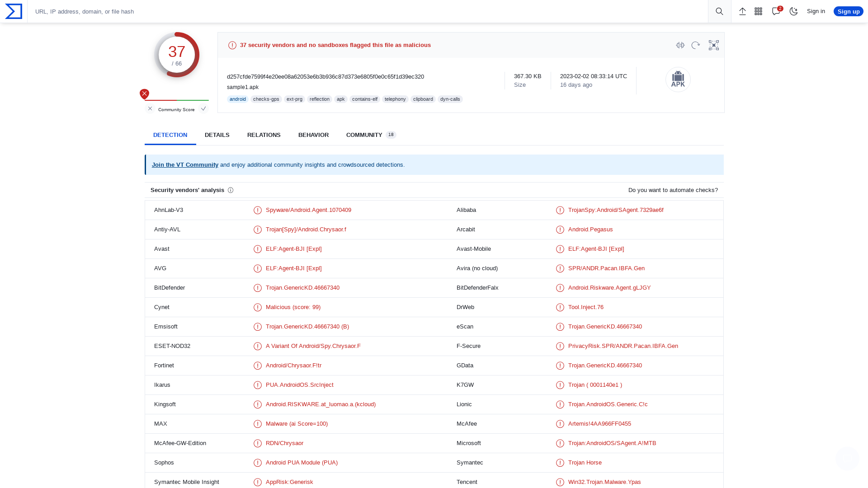Click the BitDefenderFalx vendor name
The height and width of the screenshot is (488, 868).
click(477, 288)
